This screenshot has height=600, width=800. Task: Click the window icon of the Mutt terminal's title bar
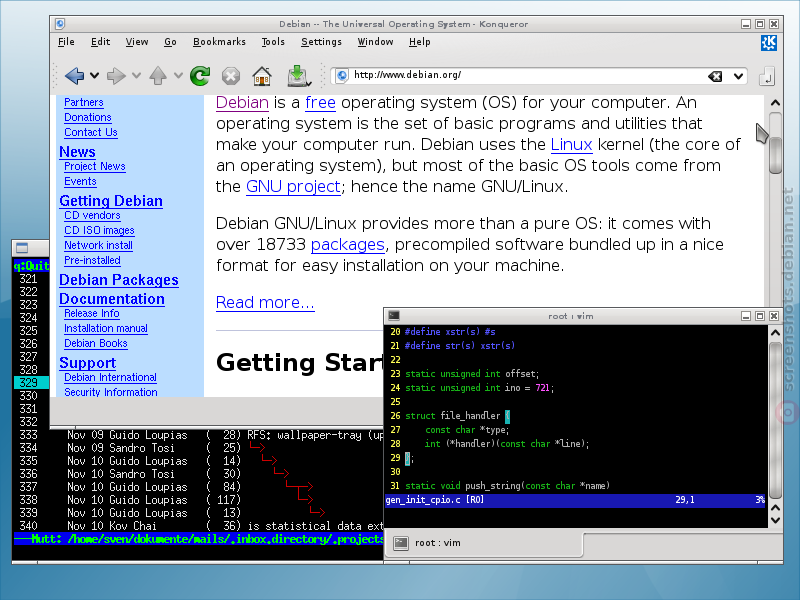tap(22, 248)
